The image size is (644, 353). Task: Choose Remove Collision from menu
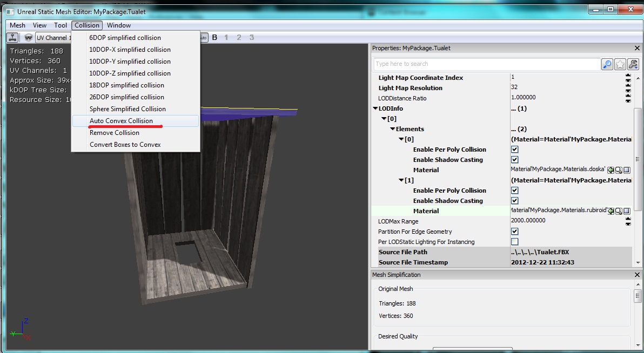coord(115,133)
